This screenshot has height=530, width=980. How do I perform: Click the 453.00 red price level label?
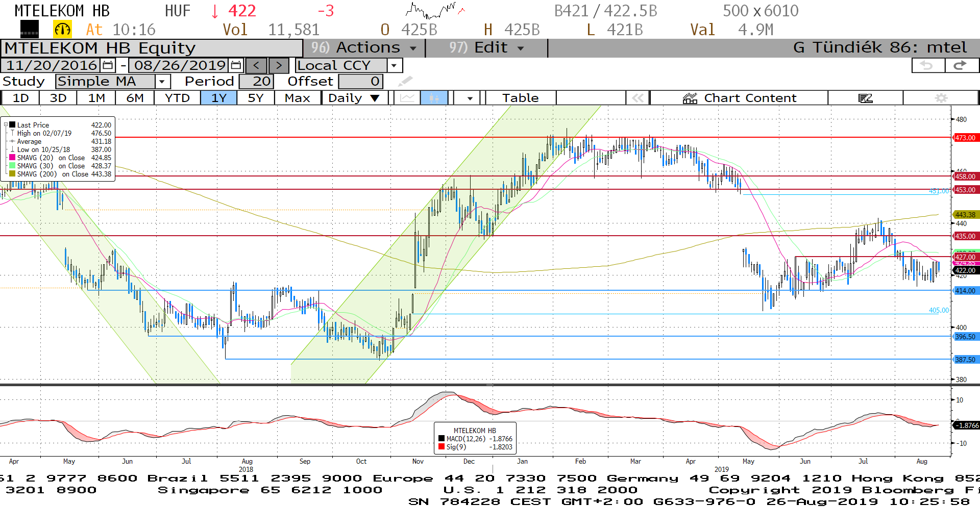965,190
